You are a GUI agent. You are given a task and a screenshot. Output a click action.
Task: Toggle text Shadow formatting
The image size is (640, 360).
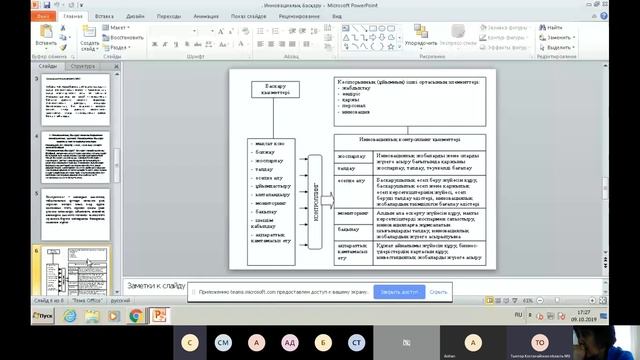[187, 44]
